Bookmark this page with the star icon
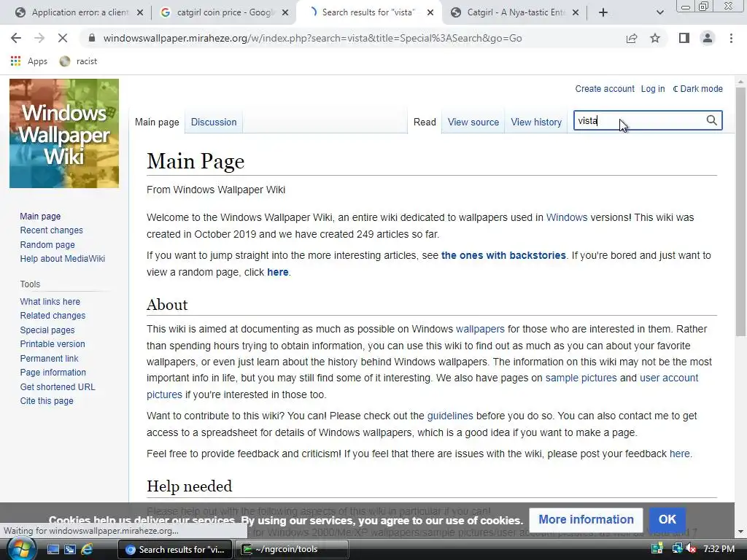The height and width of the screenshot is (560, 747). tap(655, 38)
